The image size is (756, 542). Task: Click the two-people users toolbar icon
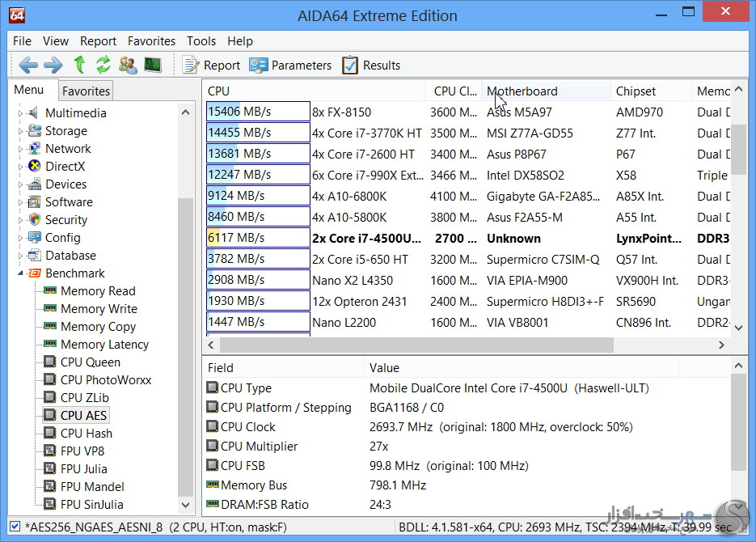[x=128, y=65]
